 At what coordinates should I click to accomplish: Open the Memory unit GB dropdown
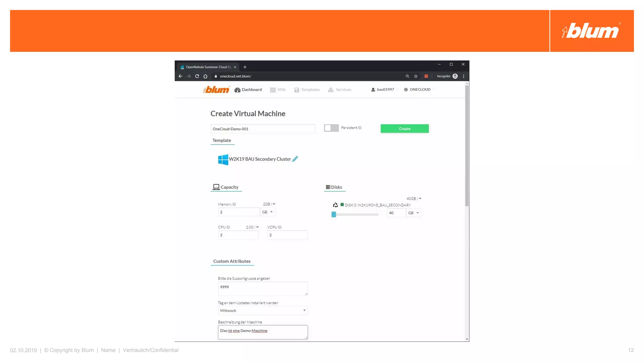268,212
